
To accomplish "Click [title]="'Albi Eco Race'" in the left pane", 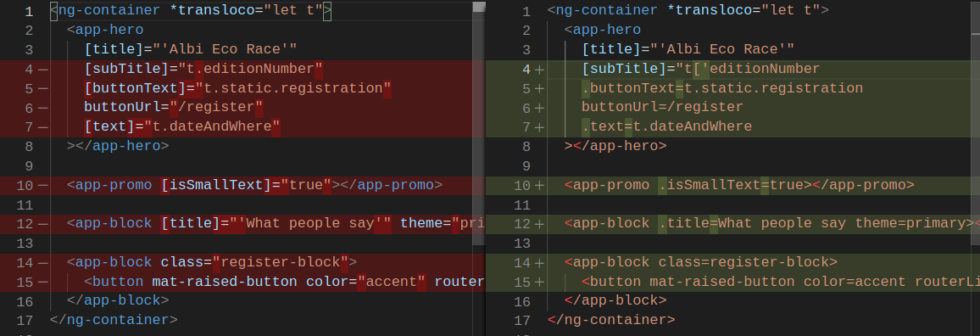I will click(191, 49).
